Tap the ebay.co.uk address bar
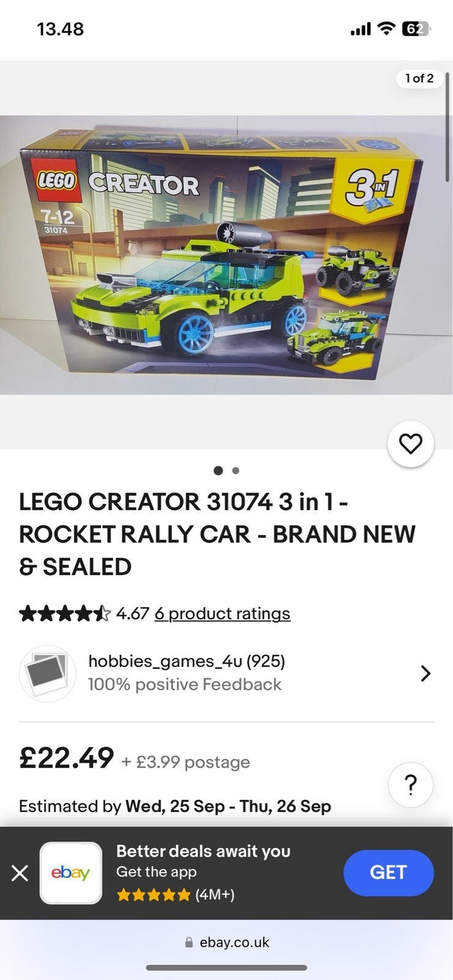453x980 pixels. coord(226,943)
